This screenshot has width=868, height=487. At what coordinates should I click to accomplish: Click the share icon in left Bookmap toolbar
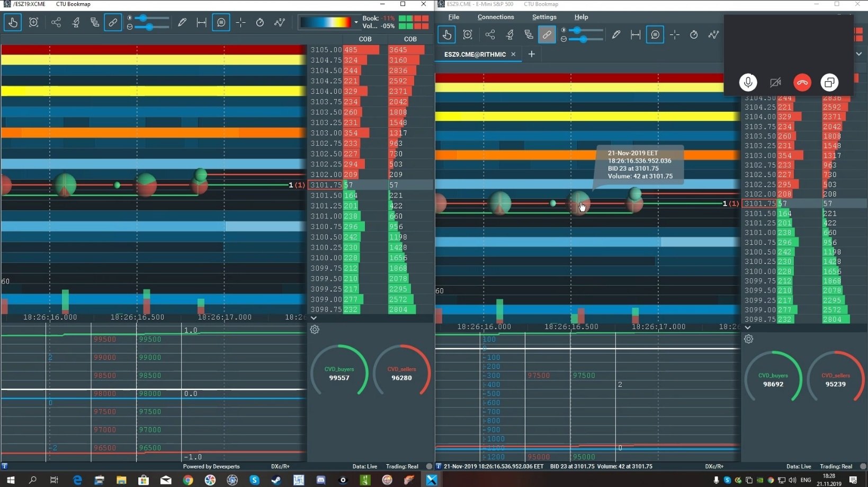[56, 22]
